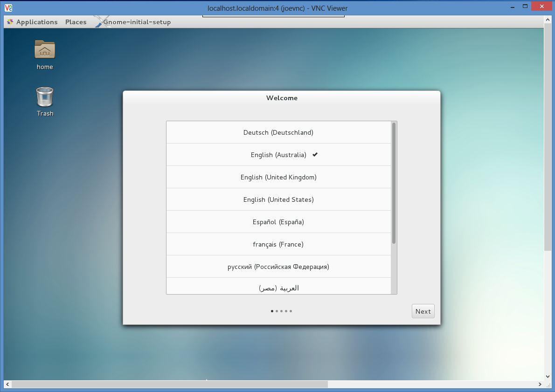Viewport: 555px width, 392px height.
Task: Open the Applications menu
Action: coord(36,21)
